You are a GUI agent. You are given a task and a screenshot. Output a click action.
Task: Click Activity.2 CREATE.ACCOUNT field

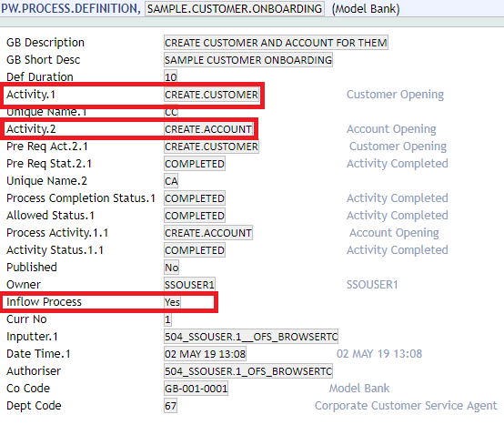point(208,129)
